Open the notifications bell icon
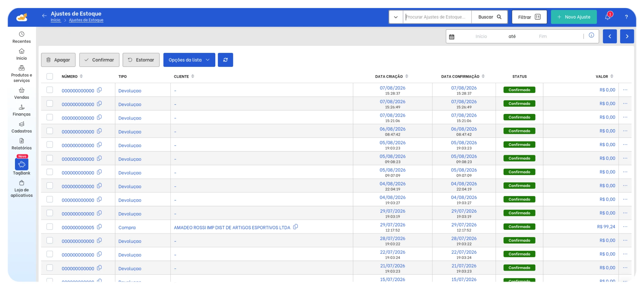The image size is (644, 289). 608,17
